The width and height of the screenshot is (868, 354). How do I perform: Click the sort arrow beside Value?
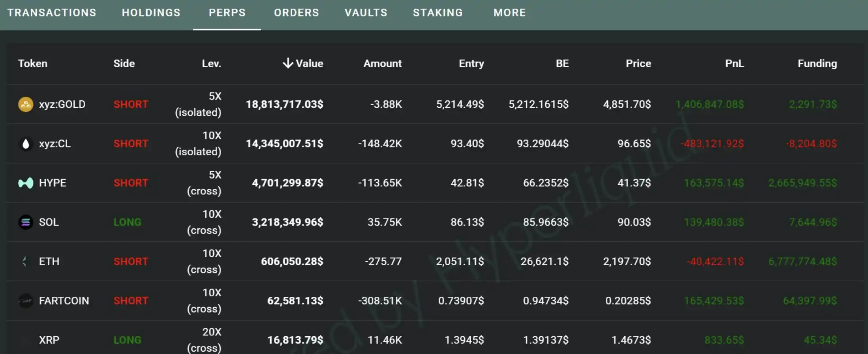288,63
